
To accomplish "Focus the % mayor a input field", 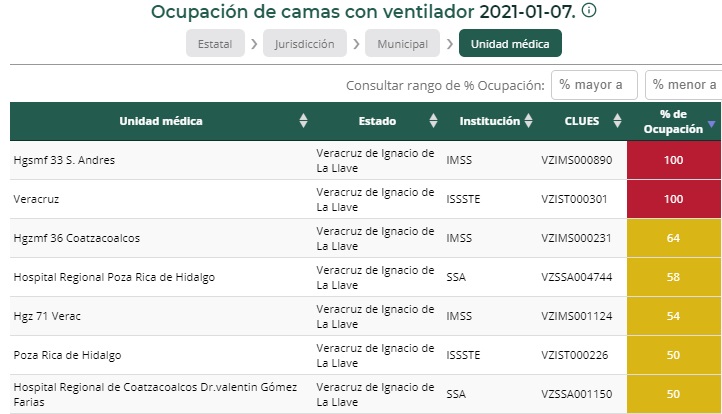I will tap(594, 85).
